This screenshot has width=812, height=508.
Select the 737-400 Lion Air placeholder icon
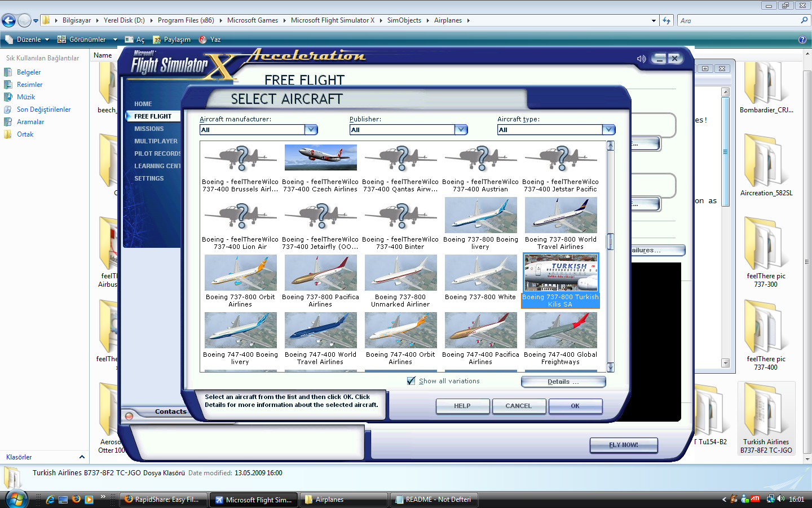point(240,216)
